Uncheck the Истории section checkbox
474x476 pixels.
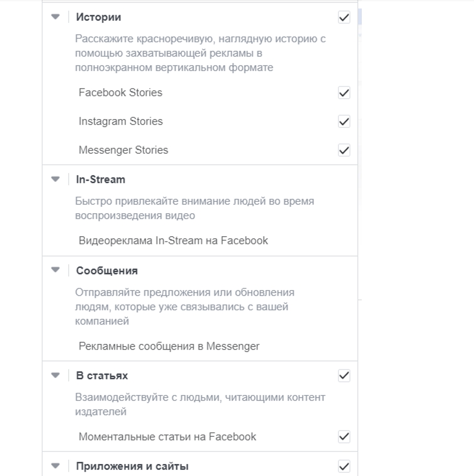(x=344, y=18)
